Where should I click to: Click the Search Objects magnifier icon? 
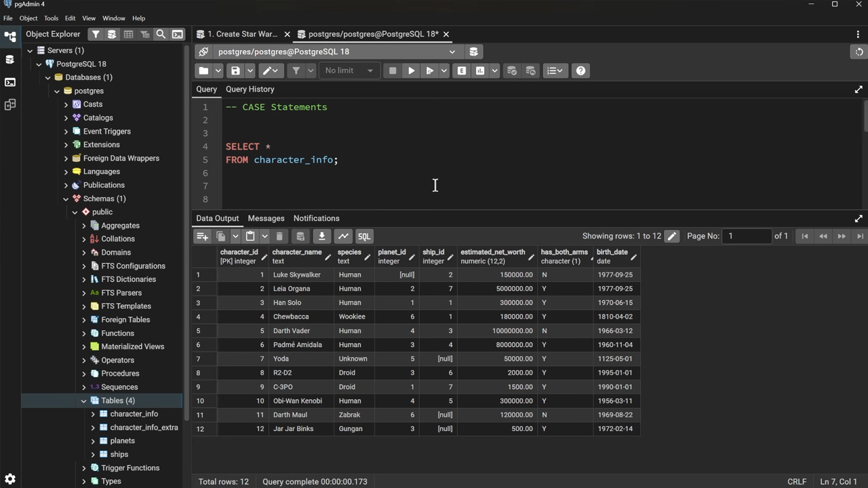click(161, 34)
